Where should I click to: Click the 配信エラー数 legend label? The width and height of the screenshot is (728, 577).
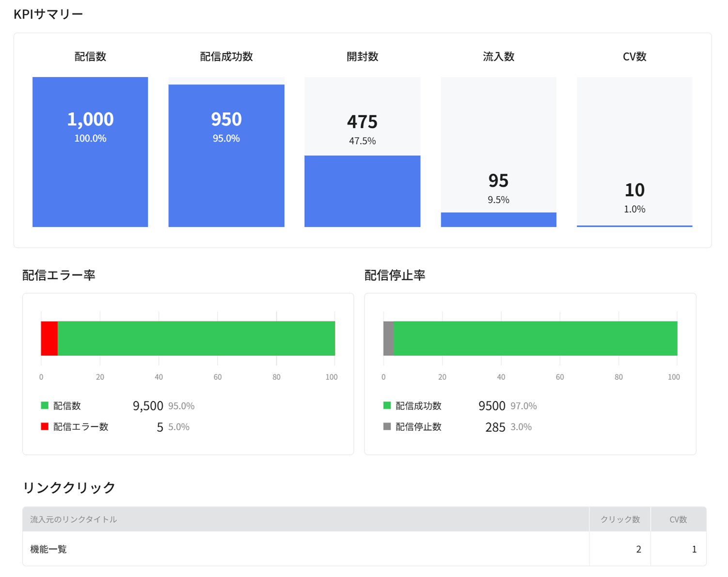point(81,427)
